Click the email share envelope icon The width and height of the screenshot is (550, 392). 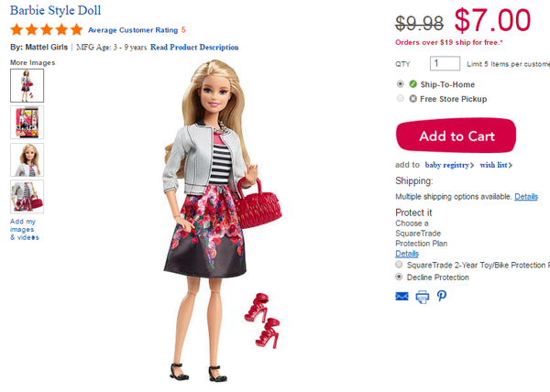click(x=401, y=297)
